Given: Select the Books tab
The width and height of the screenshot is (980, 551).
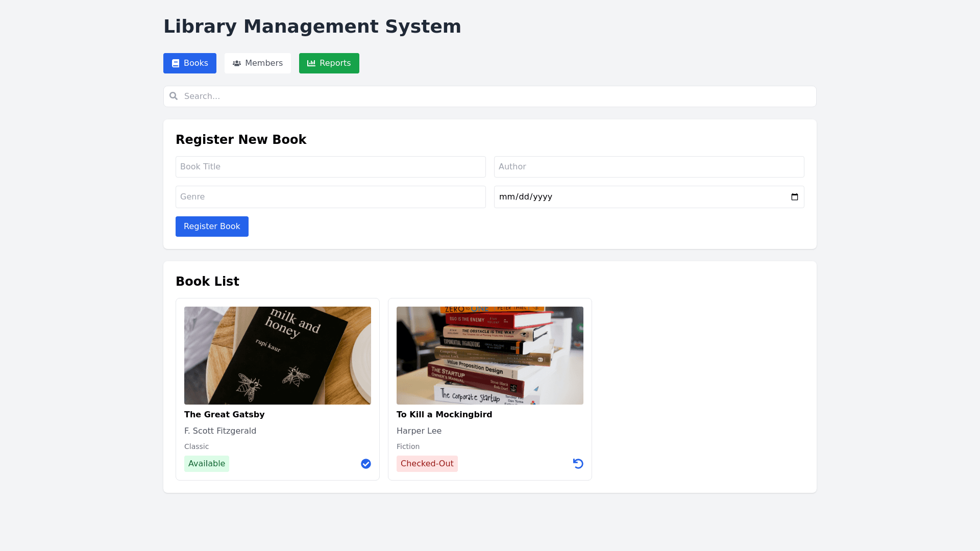Looking at the screenshot, I should click(x=190, y=63).
